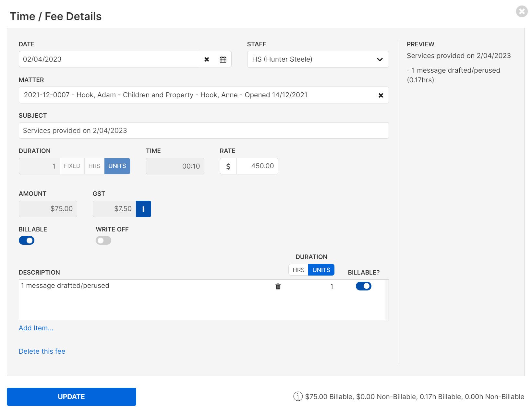Edit the RATE field showing 450.00

tap(257, 166)
